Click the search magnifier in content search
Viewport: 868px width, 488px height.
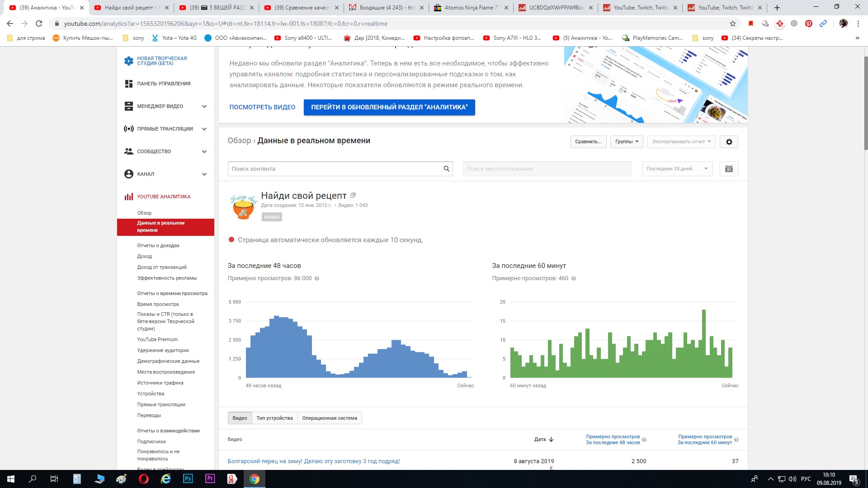point(446,169)
